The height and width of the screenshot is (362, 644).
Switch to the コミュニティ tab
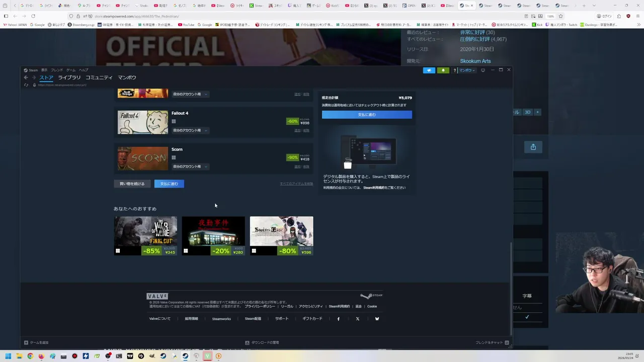[99, 77]
